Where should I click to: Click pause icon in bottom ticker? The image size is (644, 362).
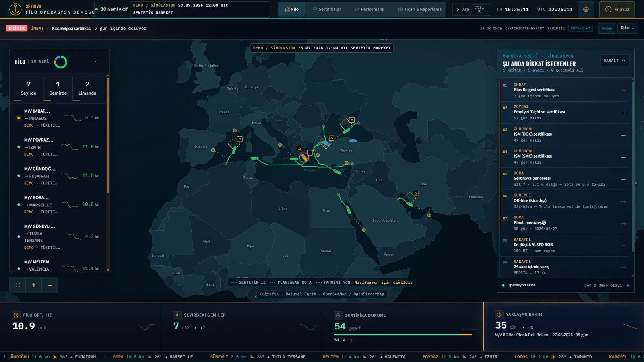pos(5,357)
